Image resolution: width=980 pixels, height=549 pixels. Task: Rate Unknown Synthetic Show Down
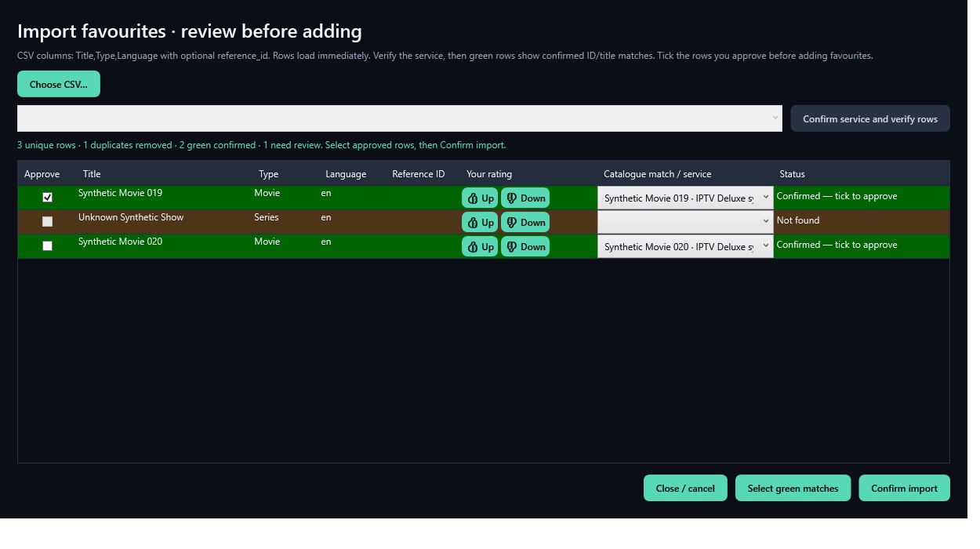click(x=525, y=223)
